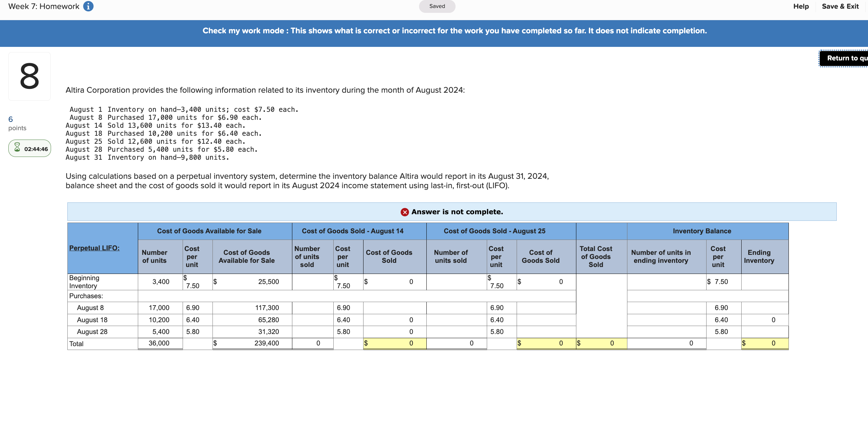Select August 28 ending inventory units cell
Viewport: 868px width, 434px height.
pos(666,332)
